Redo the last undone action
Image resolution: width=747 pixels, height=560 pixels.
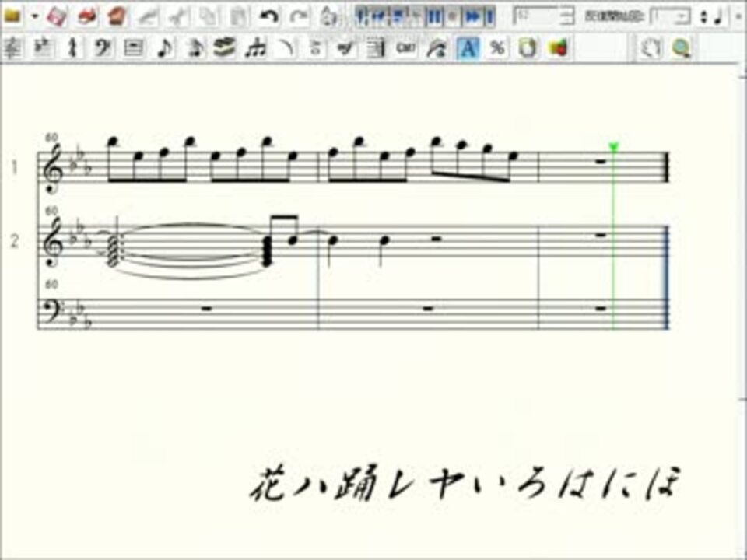tap(299, 16)
